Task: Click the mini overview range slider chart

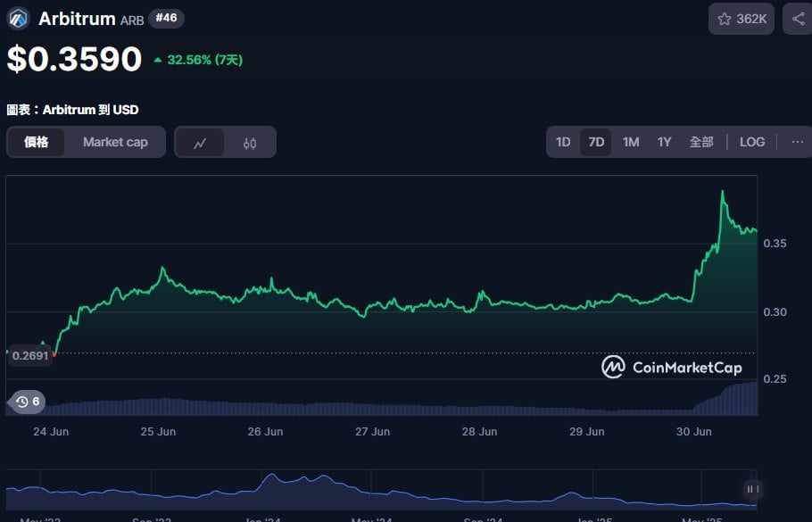Action: [382, 489]
